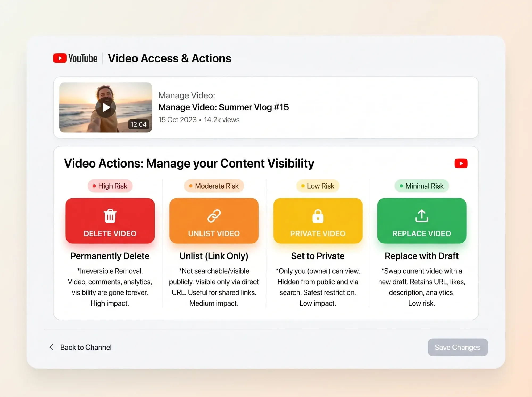
Task: Click the Minimal Risk badge
Action: click(x=422, y=186)
